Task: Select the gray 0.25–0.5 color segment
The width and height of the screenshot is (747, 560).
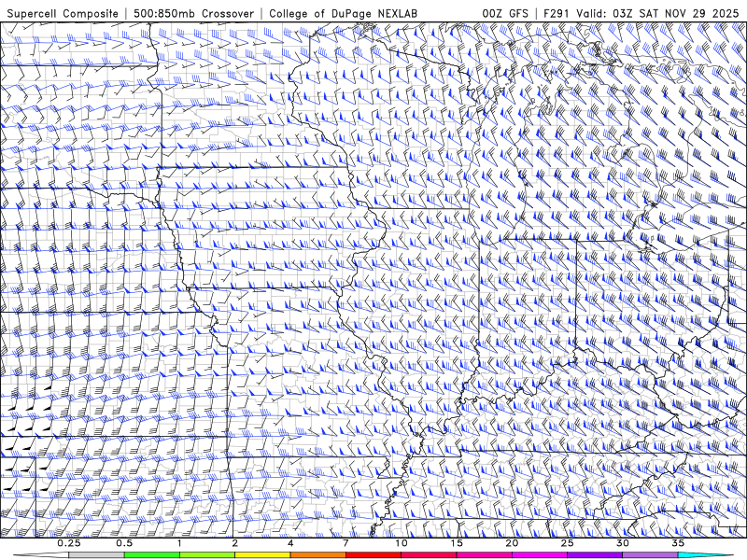Action: coord(97,555)
